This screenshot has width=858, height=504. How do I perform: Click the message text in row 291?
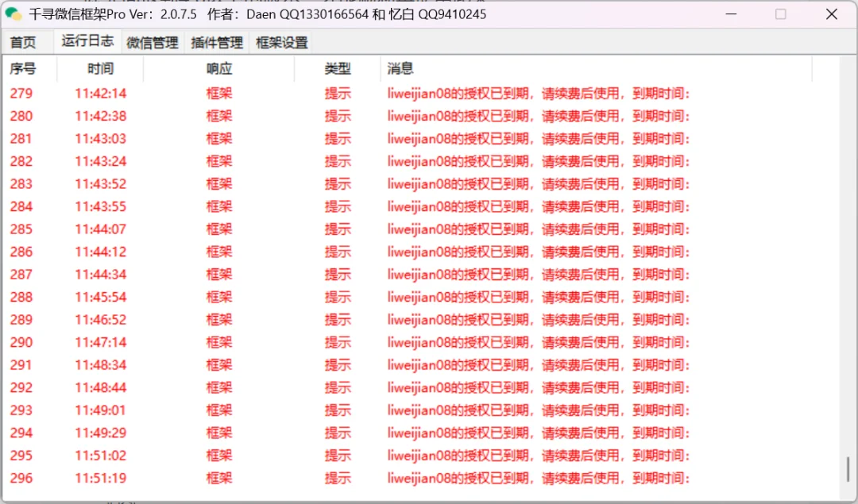click(x=539, y=365)
